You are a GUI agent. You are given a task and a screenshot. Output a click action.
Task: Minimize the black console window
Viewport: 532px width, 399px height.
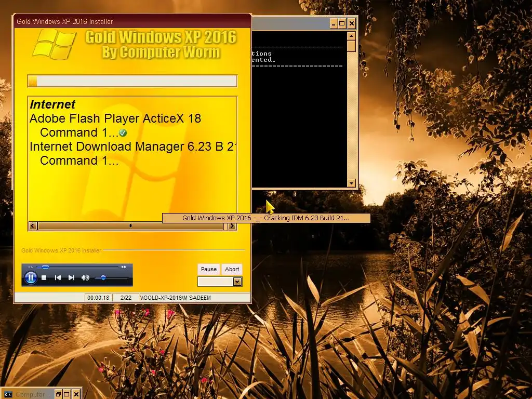[334, 23]
